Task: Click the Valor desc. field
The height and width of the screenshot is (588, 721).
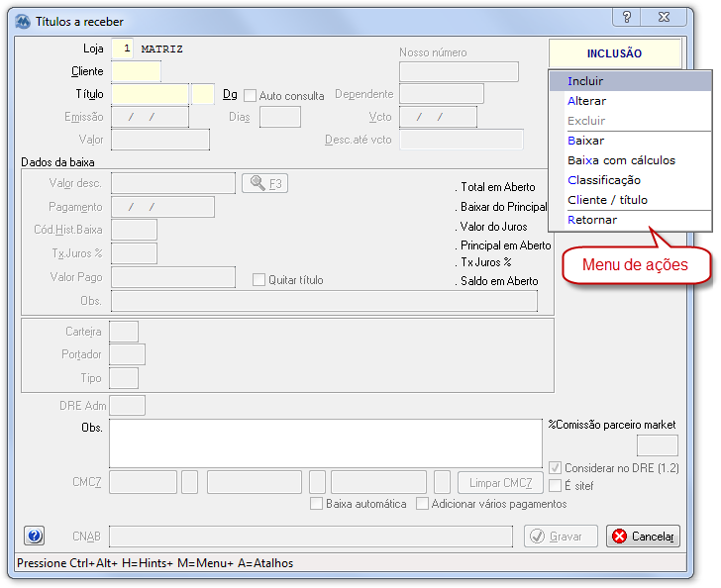Action: (x=173, y=183)
